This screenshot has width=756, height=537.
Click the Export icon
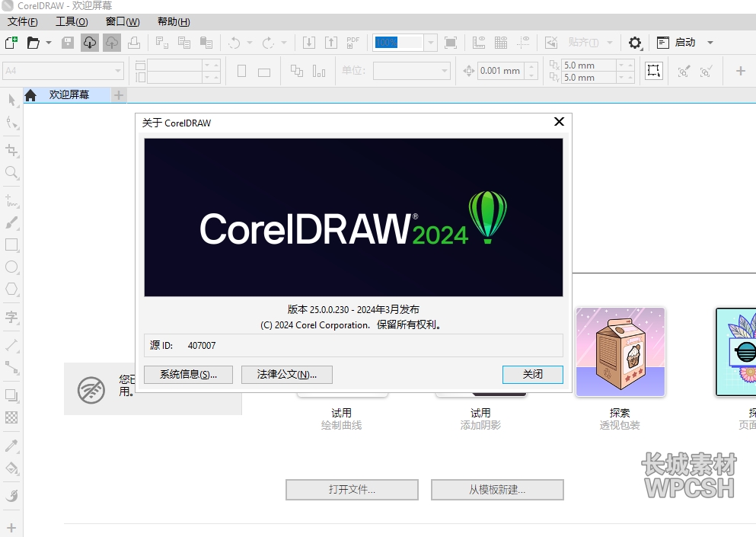(330, 43)
